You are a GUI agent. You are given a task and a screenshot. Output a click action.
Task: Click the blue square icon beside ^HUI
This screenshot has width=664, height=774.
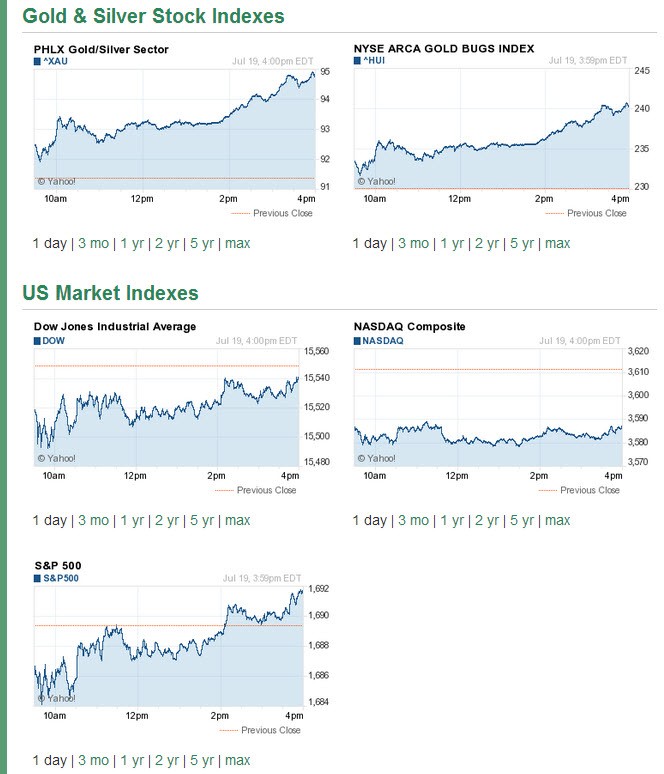tap(358, 61)
